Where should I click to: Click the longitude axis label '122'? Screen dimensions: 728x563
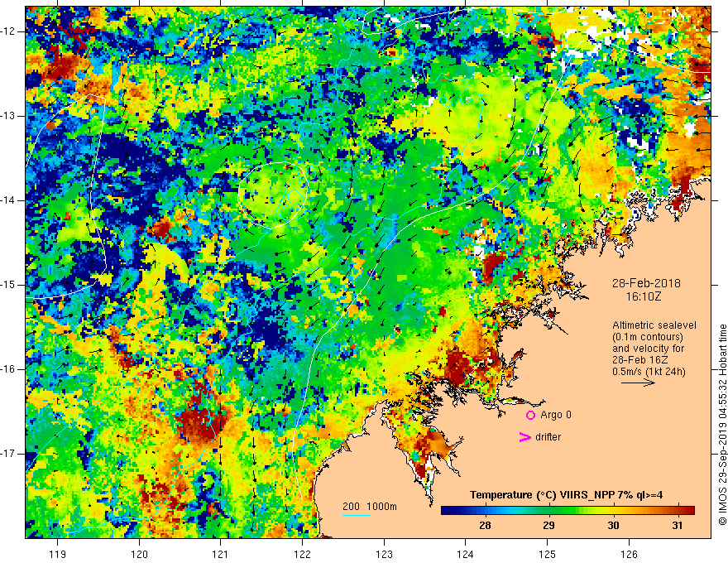tap(302, 554)
